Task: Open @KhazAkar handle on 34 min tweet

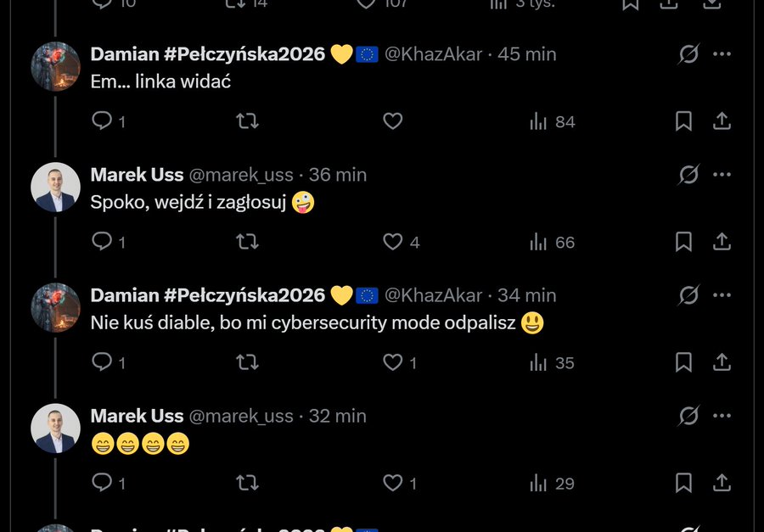Action: tap(433, 295)
